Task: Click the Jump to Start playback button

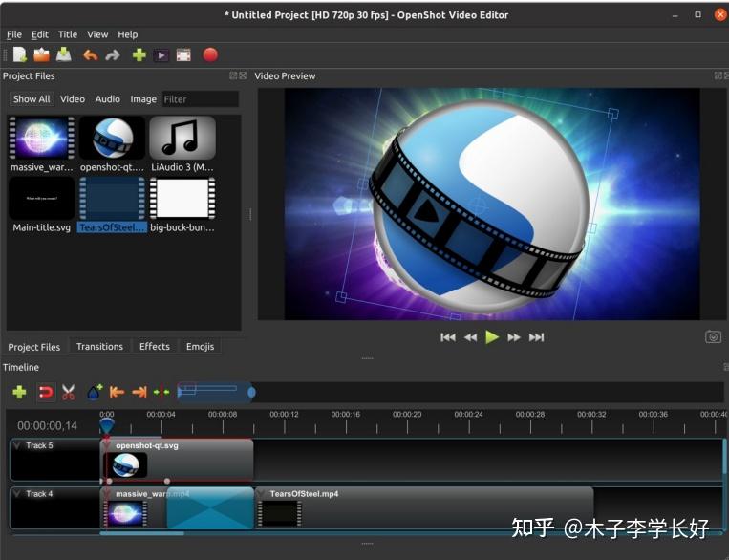Action: coord(448,337)
